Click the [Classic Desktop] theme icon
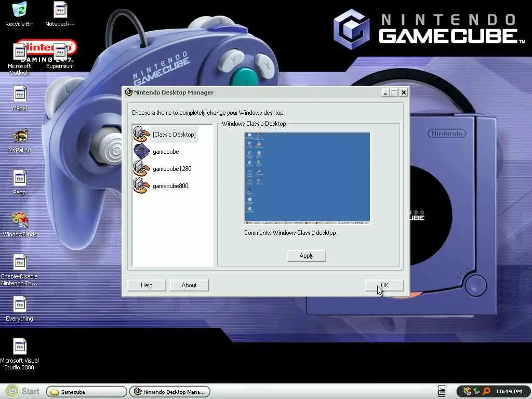 coord(141,134)
